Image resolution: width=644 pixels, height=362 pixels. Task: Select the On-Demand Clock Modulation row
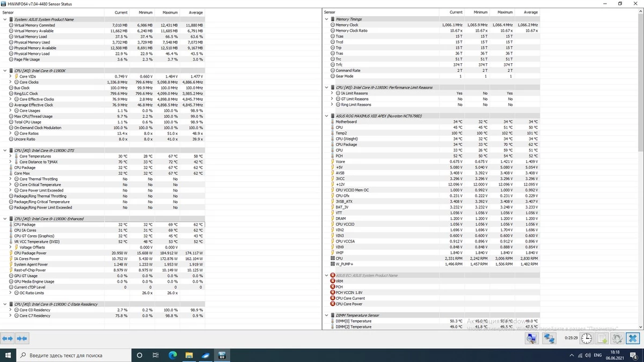tap(105, 128)
